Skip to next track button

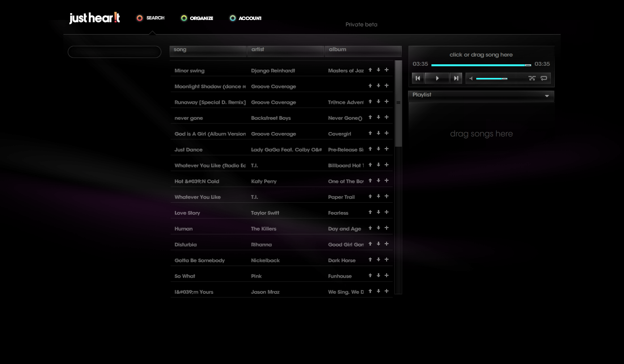point(456,78)
